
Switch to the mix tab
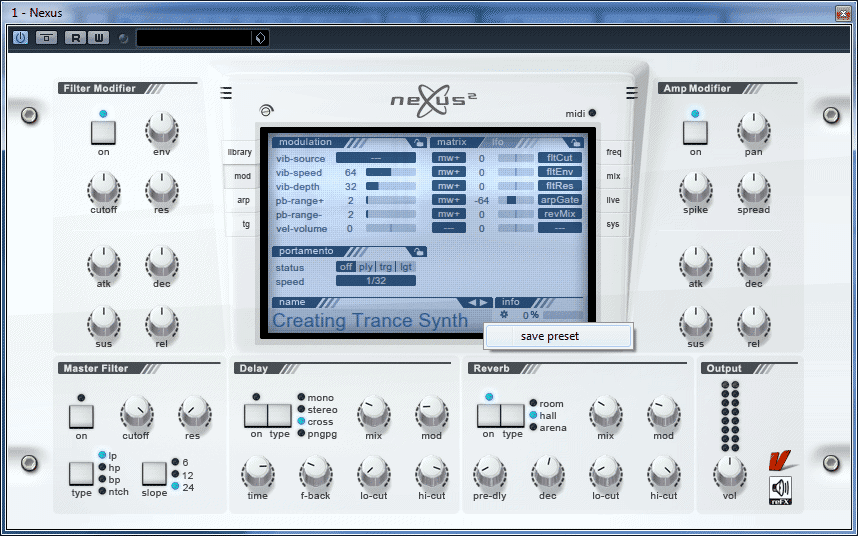pyautogui.click(x=613, y=176)
